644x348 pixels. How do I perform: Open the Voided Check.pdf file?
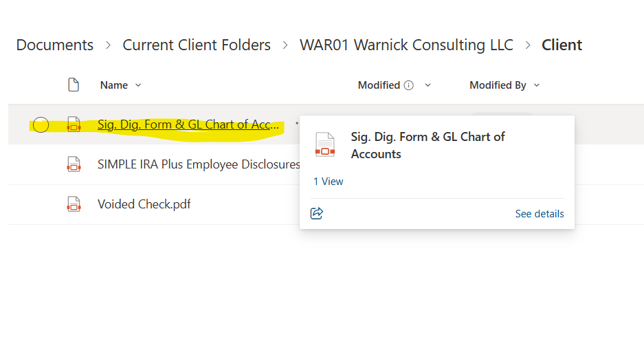[144, 204]
